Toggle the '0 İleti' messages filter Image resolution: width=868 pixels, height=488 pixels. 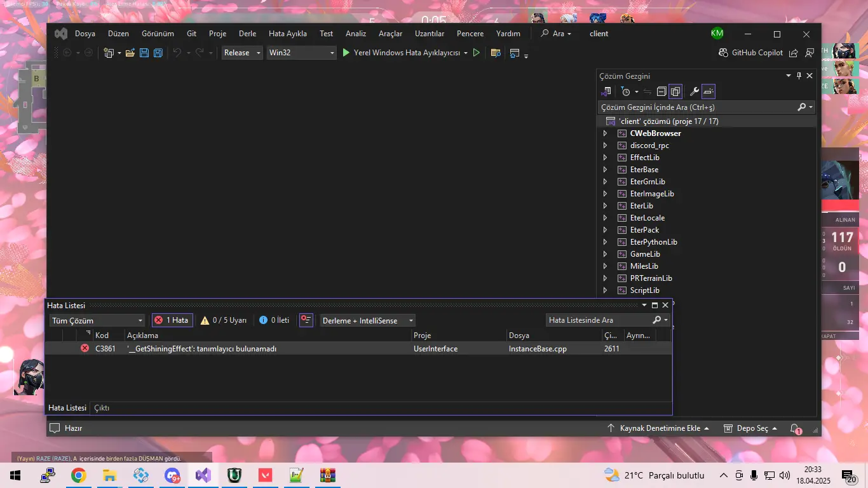pos(275,320)
